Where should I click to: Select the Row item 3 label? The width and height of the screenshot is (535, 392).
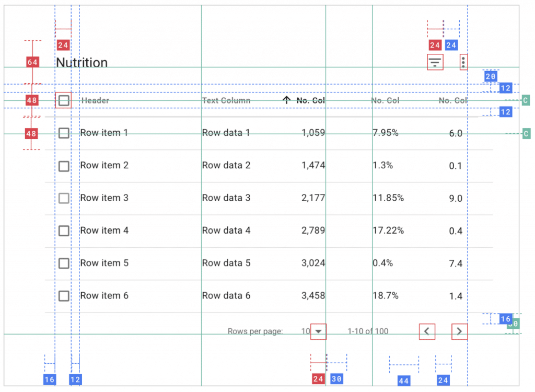(x=104, y=198)
